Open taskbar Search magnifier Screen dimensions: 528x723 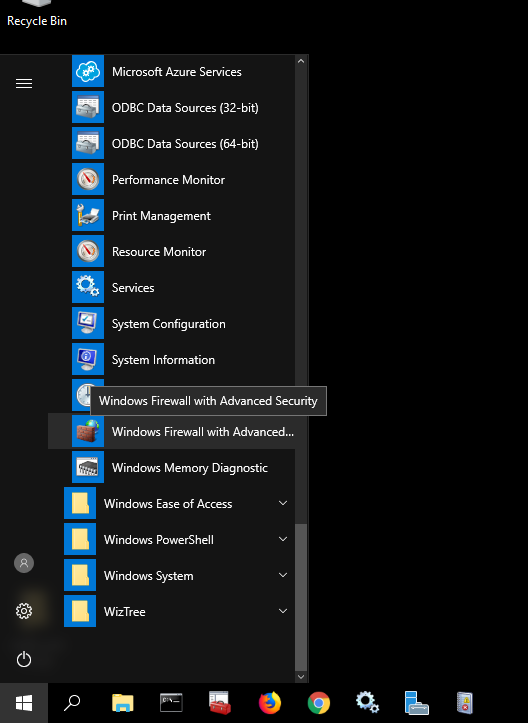point(72,703)
